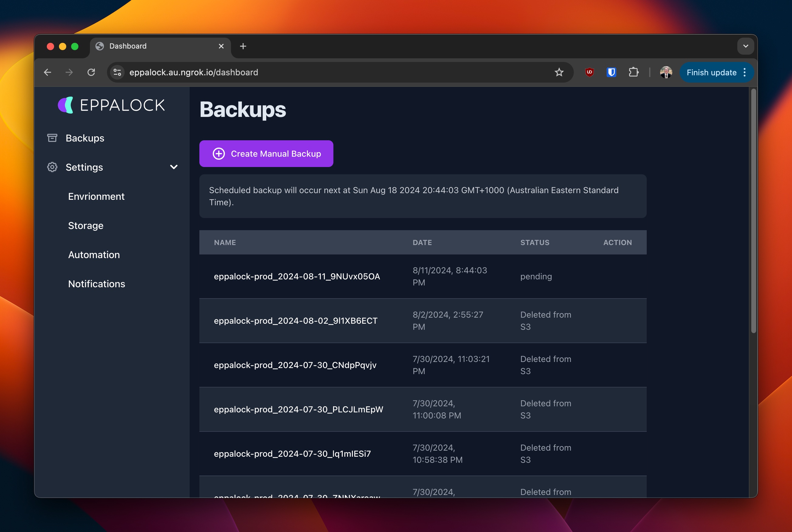The image size is (792, 532).
Task: Click the Bitwarden browser extension icon
Action: point(611,73)
